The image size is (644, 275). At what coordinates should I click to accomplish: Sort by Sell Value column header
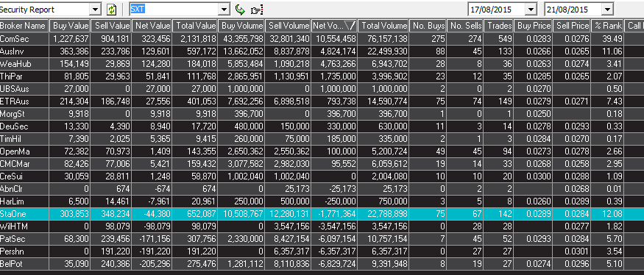point(111,26)
